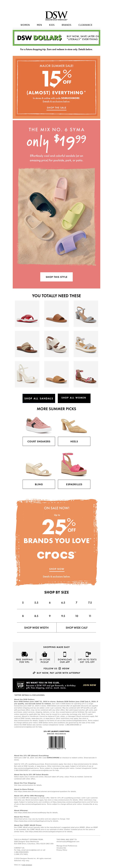Click the JOIN NOW link
The width and height of the screenshot is (113, 868).
[89, 685]
